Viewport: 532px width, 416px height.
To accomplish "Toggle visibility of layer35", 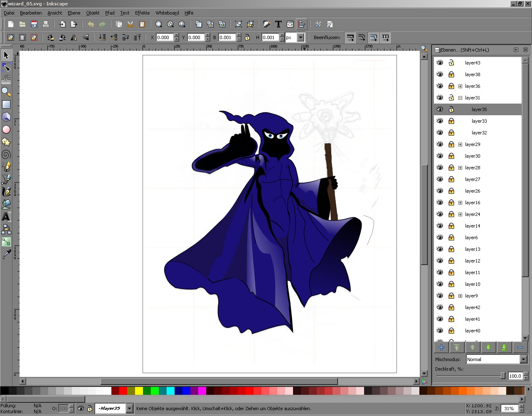I will click(440, 109).
